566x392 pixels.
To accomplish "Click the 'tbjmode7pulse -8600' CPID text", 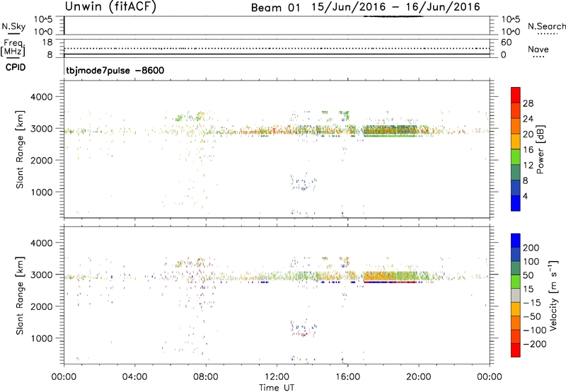I will point(115,70).
